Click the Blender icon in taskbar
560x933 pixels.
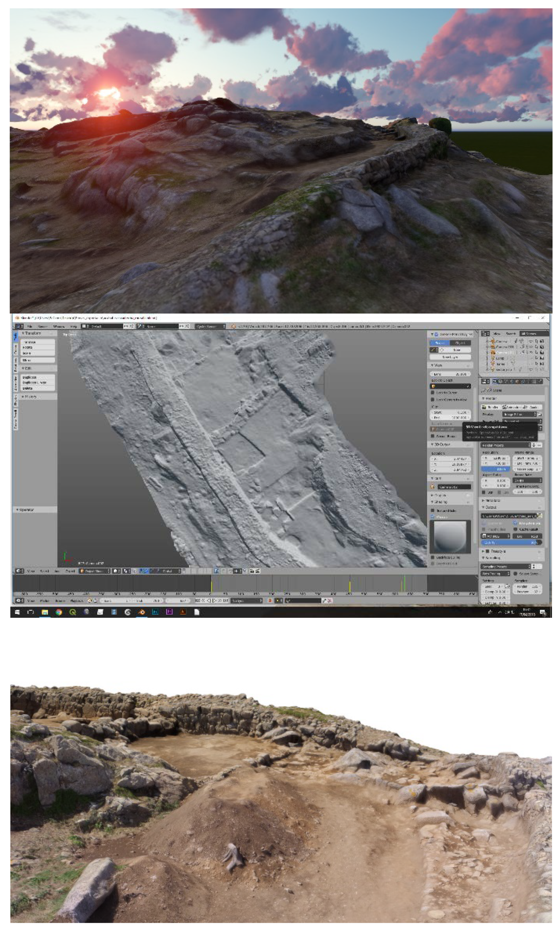click(142, 612)
